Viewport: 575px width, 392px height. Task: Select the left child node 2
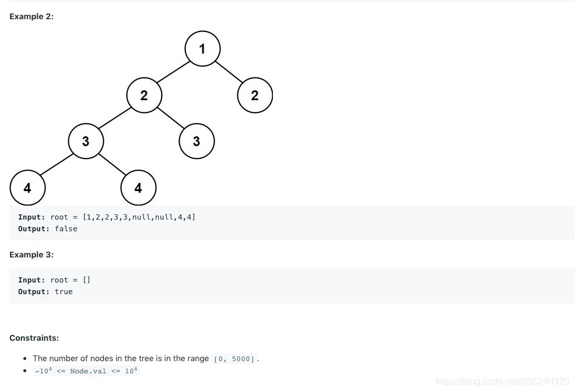pyautogui.click(x=144, y=96)
